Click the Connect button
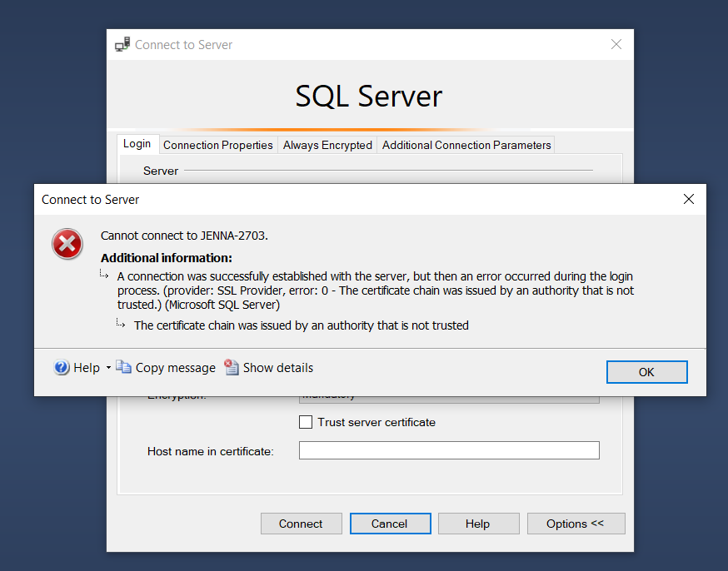Viewport: 728px width, 571px height. [x=301, y=524]
